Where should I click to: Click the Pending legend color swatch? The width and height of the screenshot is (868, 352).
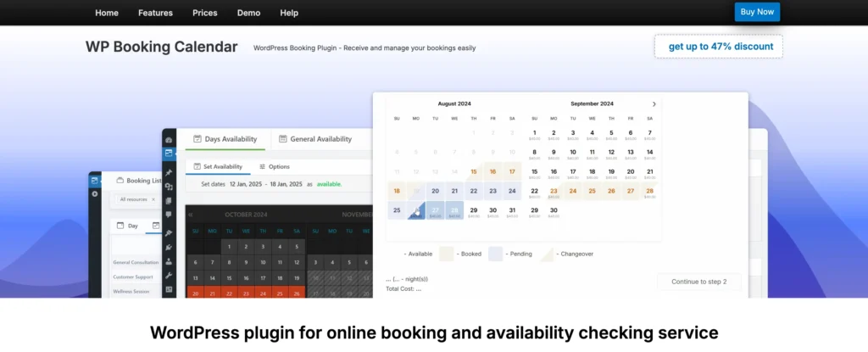495,254
